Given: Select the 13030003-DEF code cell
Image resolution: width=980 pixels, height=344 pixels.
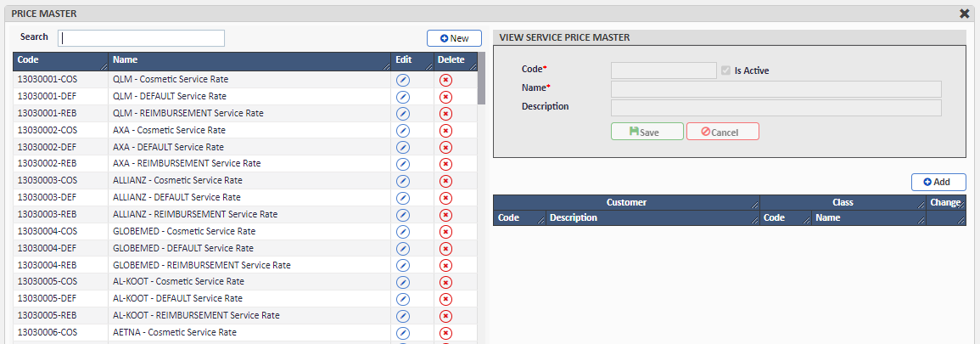Looking at the screenshot, I should 60,198.
